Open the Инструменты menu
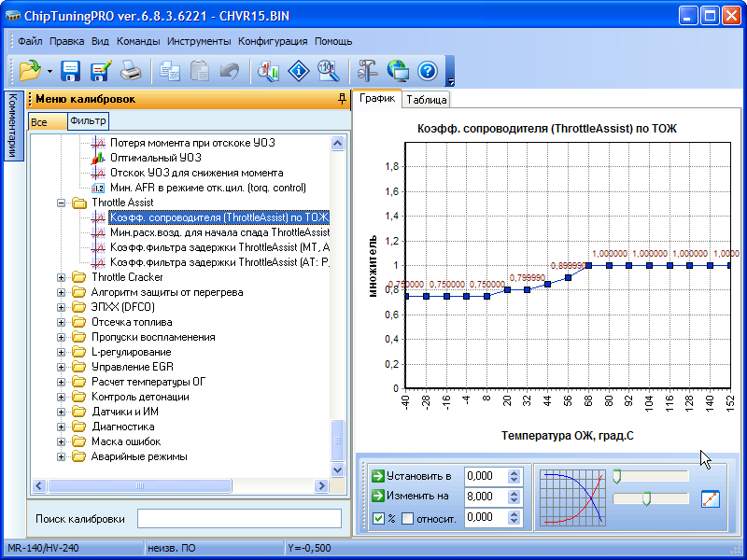 (199, 41)
